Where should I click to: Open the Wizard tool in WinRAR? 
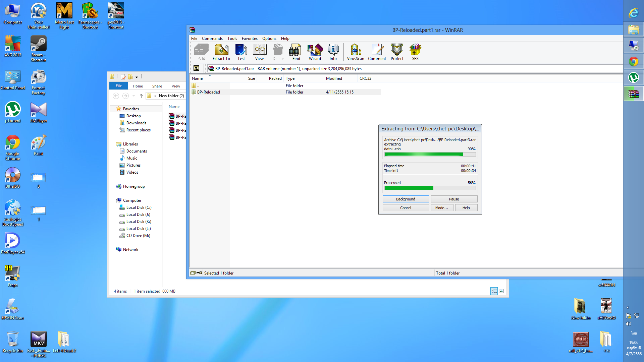pyautogui.click(x=315, y=52)
